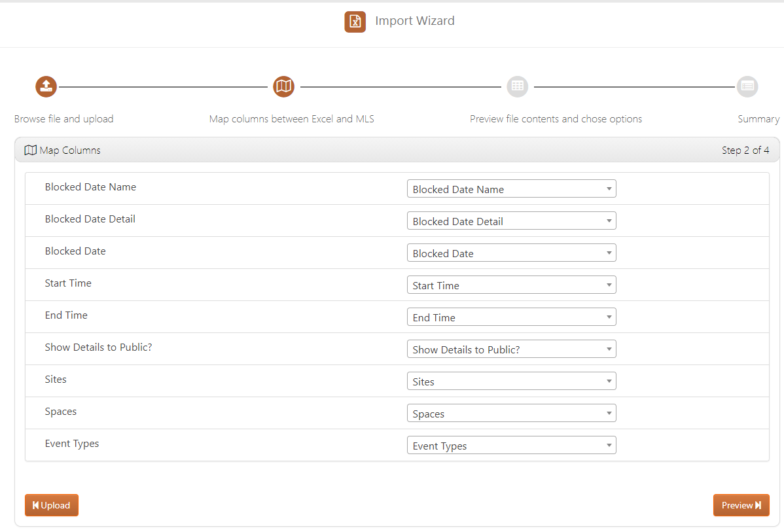Open the Blocked Date Detail dropdown
Screen dimensions: 784x532
tap(511, 221)
